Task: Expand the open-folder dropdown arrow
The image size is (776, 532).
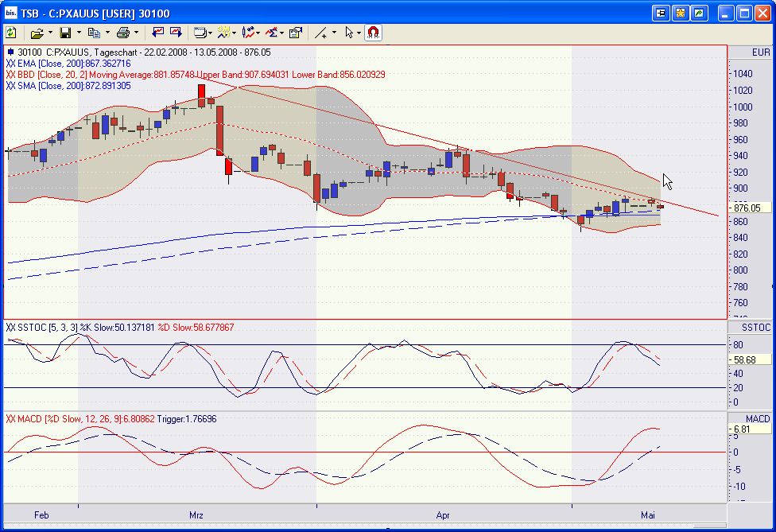Action: (x=50, y=33)
